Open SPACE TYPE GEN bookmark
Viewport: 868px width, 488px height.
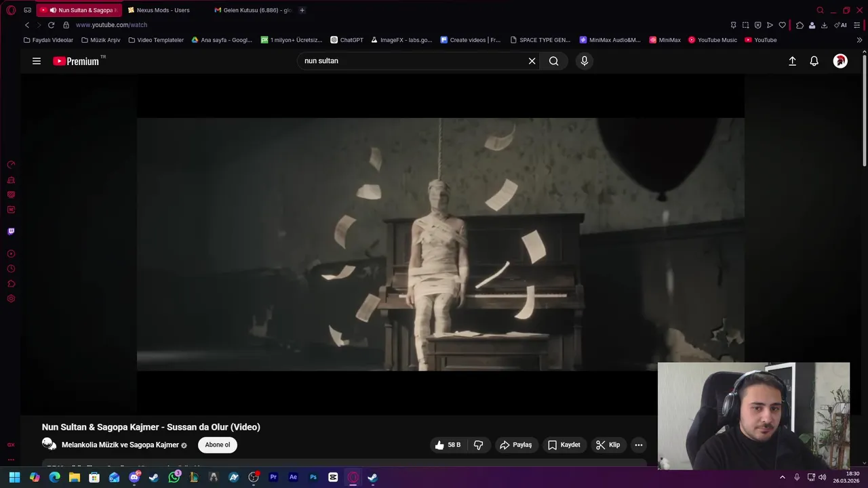pos(540,40)
